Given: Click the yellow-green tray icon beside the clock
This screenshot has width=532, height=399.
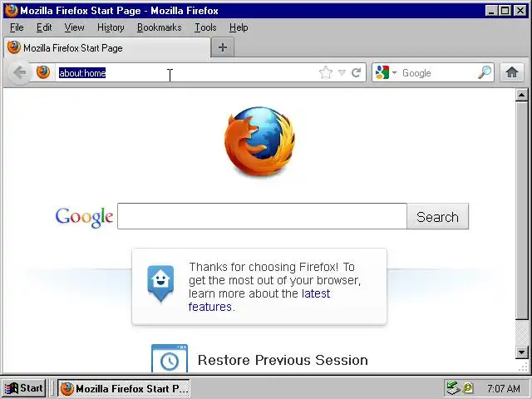Looking at the screenshot, I should click(469, 387).
